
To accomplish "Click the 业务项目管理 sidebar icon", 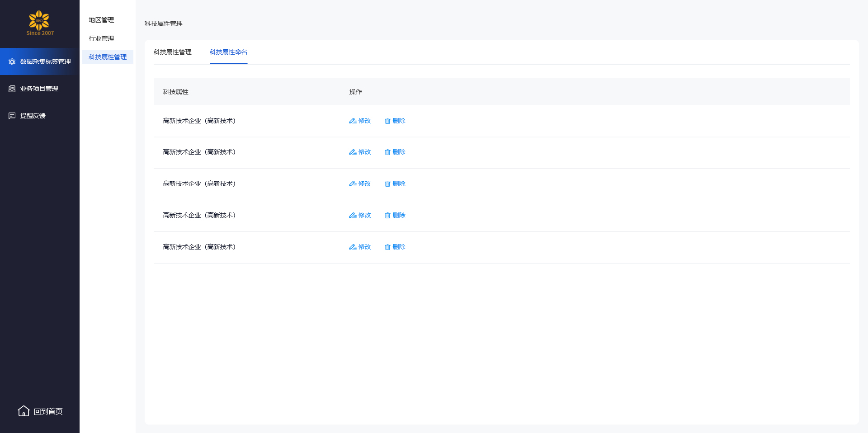I will pos(12,89).
